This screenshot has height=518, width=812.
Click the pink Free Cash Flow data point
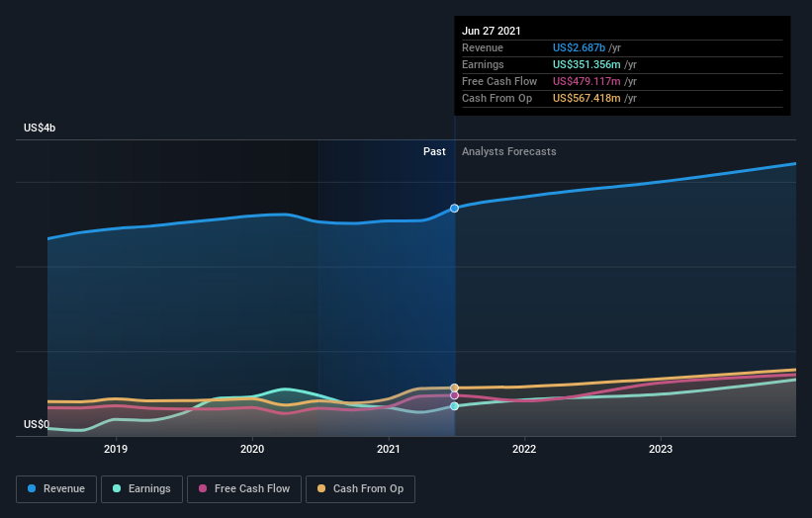click(454, 395)
